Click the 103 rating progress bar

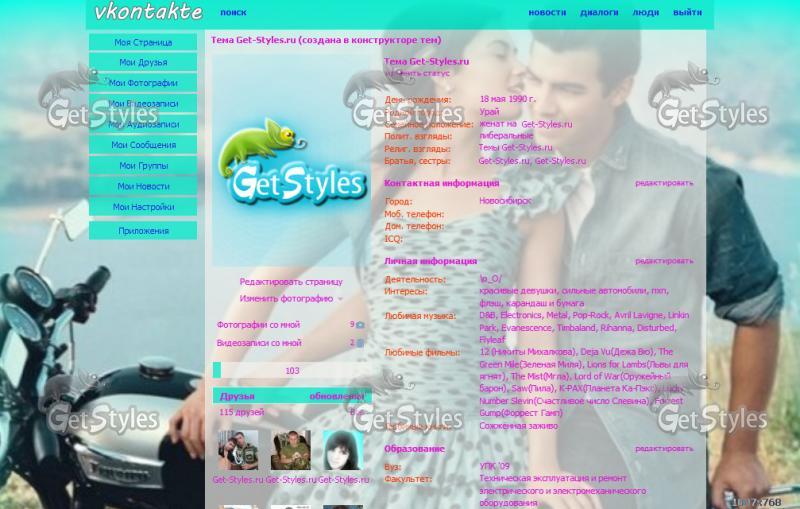coord(292,370)
